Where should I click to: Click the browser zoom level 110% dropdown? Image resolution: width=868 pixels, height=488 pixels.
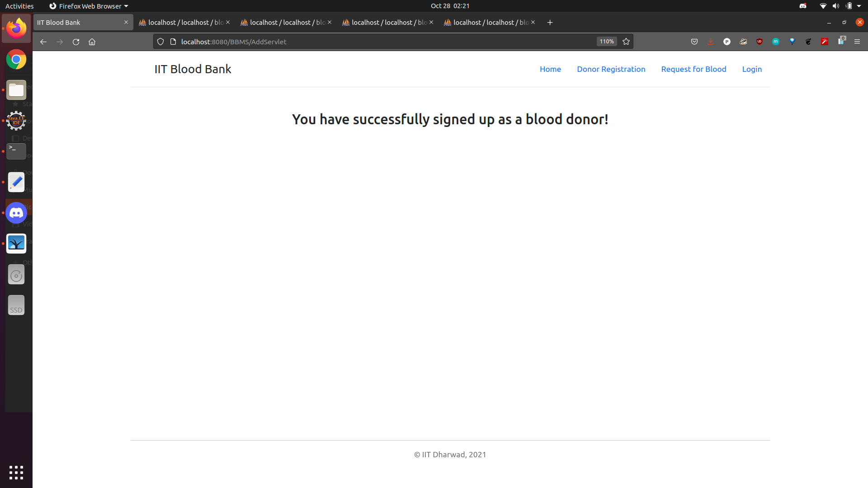[606, 41]
